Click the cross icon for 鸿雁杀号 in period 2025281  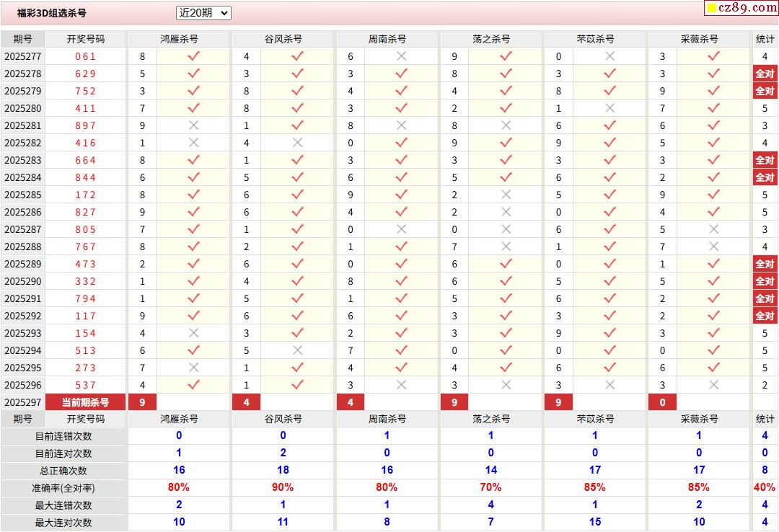pyautogui.click(x=193, y=125)
